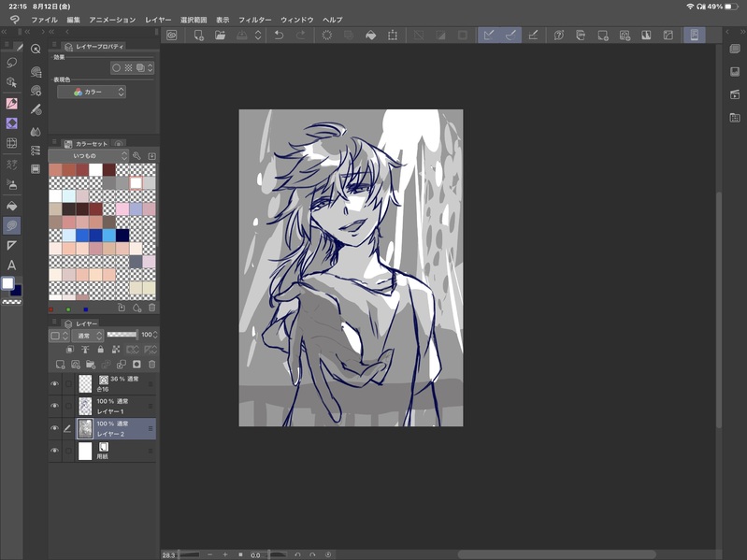Image resolution: width=747 pixels, height=560 pixels.
Task: Open the いつもの color set dropdown
Action: (x=89, y=156)
